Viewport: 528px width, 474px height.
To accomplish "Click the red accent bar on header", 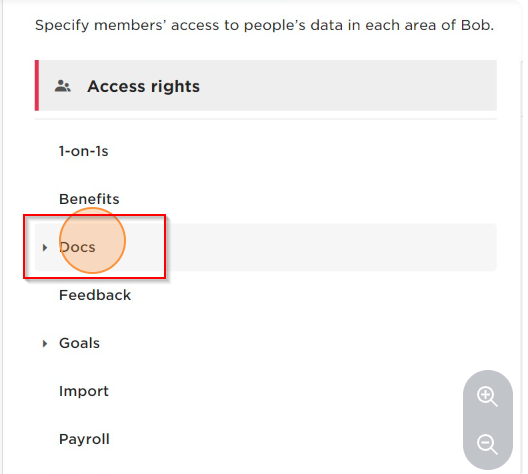I will click(37, 85).
